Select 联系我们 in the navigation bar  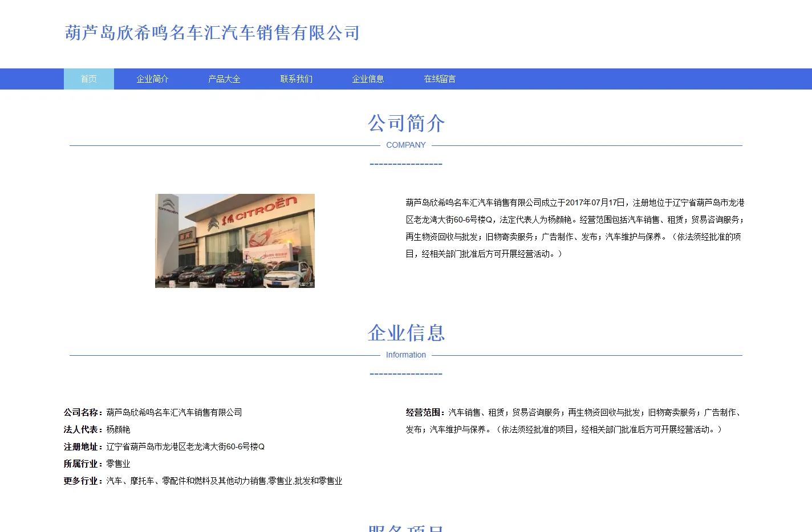(296, 79)
